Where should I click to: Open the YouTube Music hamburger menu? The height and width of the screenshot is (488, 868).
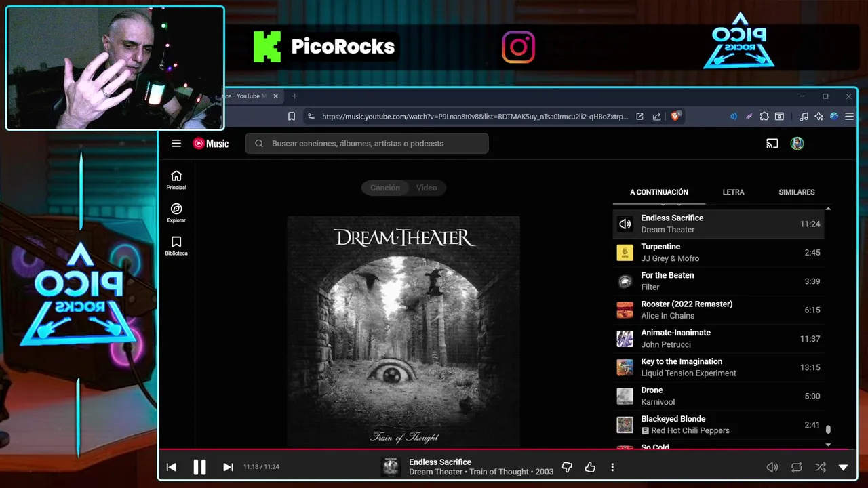point(176,144)
